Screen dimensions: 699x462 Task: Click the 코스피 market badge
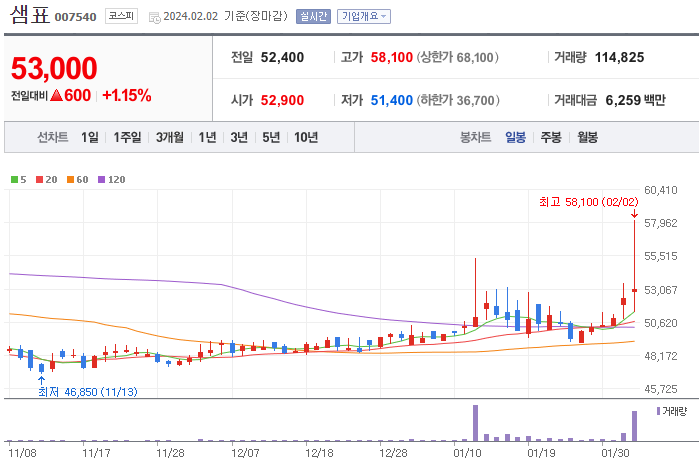[x=121, y=16]
